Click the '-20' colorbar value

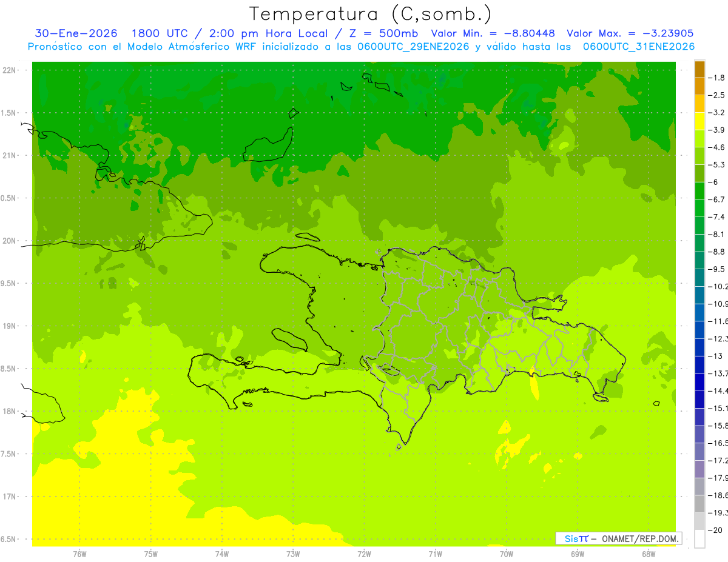click(x=715, y=530)
